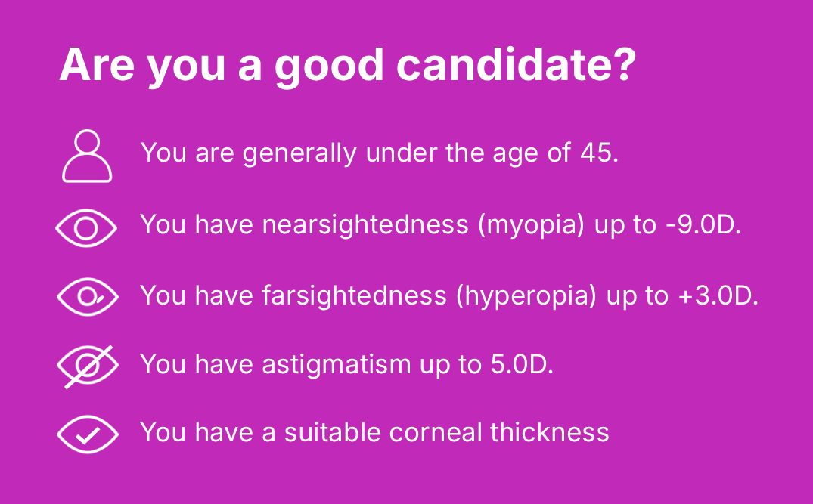Click the crossed-out eye icon
This screenshot has width=813, height=504.
[88, 366]
